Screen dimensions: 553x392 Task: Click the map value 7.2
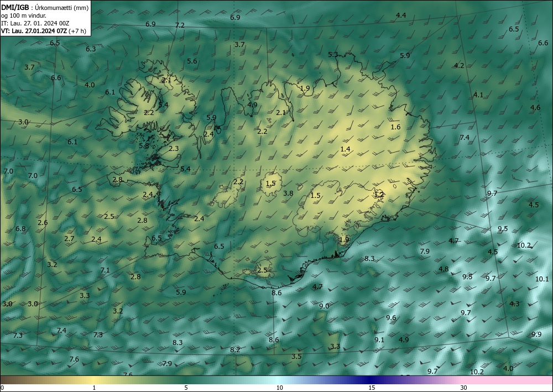pyautogui.click(x=180, y=25)
